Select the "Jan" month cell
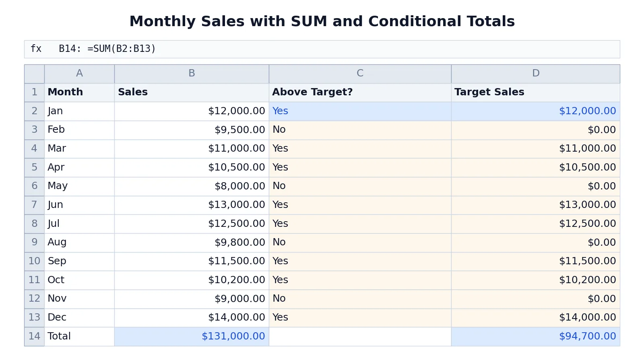644x362 pixels. point(79,111)
